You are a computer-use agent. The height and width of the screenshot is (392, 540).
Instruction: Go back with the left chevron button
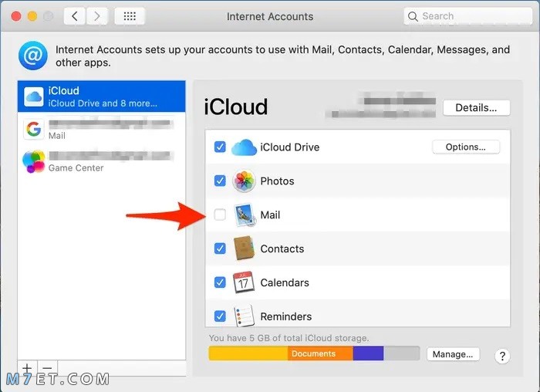point(74,16)
